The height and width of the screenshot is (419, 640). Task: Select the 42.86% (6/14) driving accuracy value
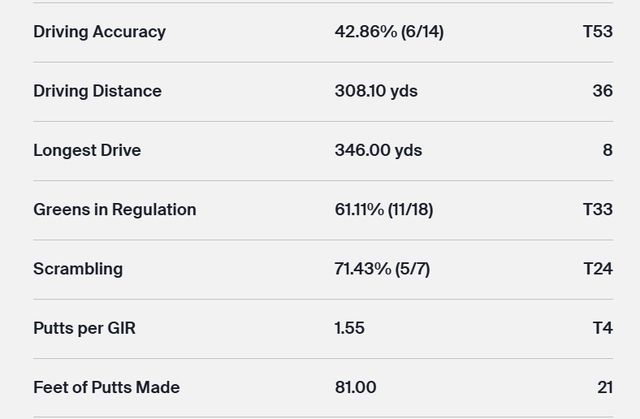[x=389, y=32]
